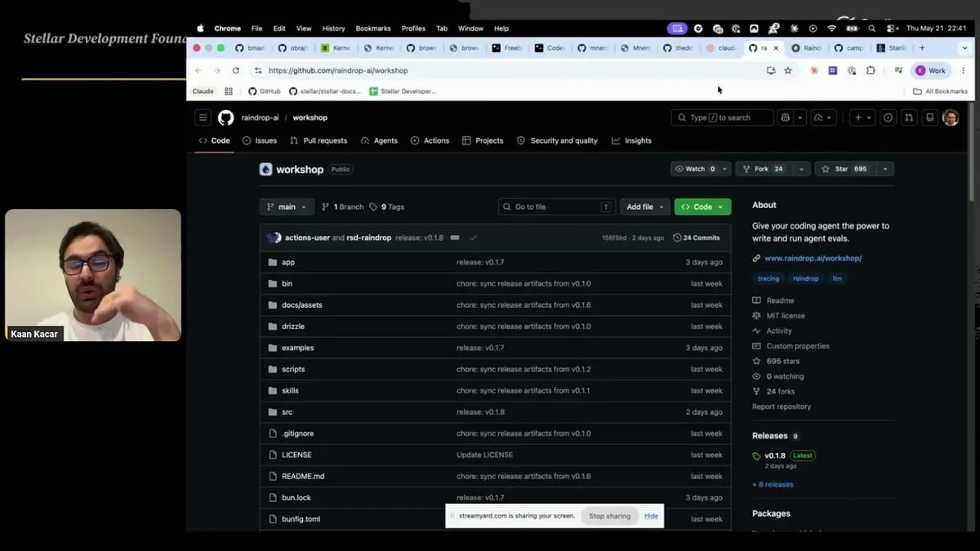Open the issues icon in GitHub header

point(889,118)
